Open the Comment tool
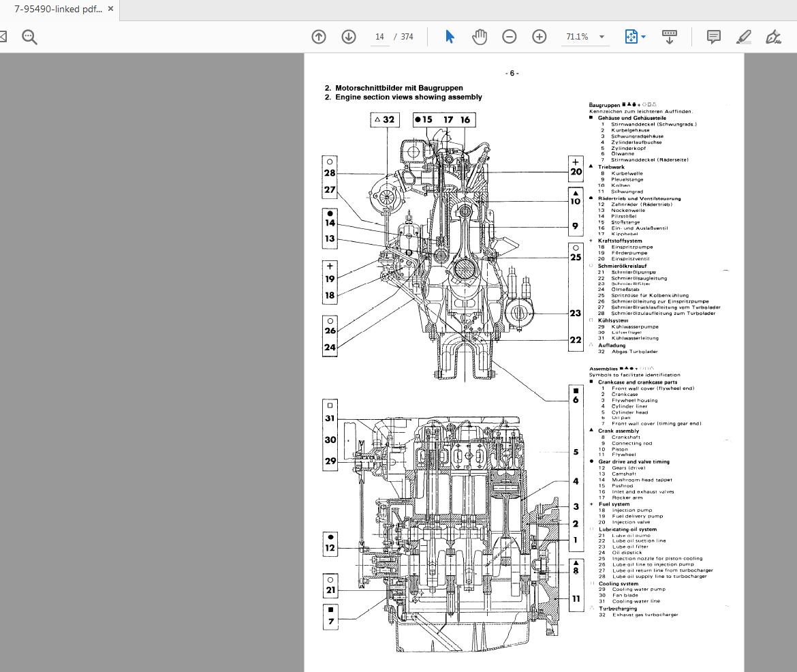This screenshot has width=797, height=672. pyautogui.click(x=713, y=37)
